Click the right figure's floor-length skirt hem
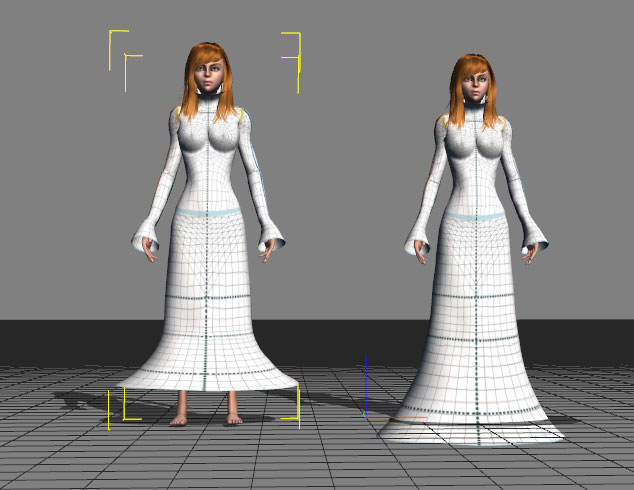The image size is (634, 490). (x=470, y=430)
